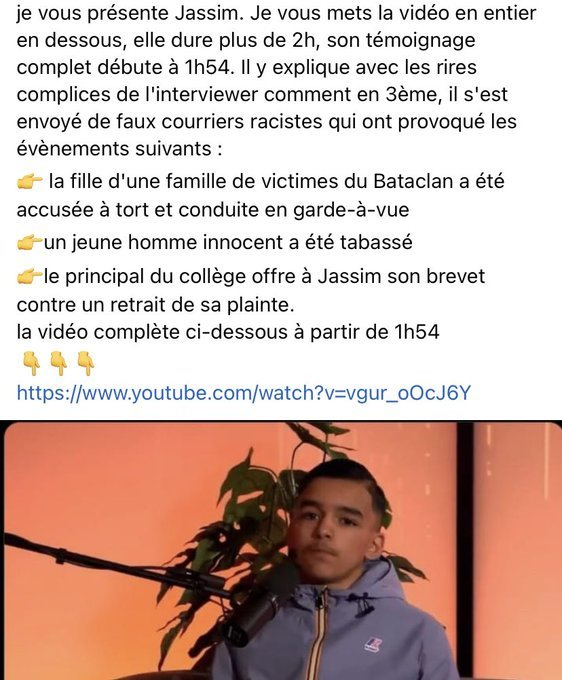
Task: Click the pointing hand emoji before 'la fille'
Action: pos(29,182)
